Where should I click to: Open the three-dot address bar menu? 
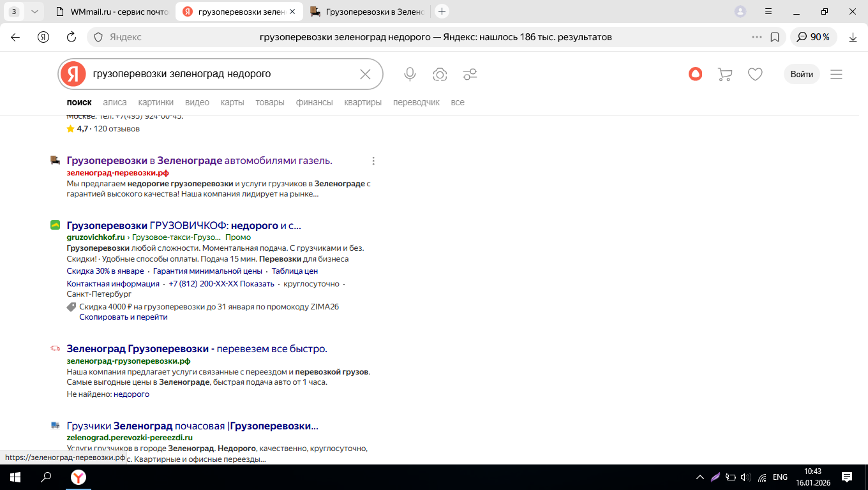pos(757,37)
